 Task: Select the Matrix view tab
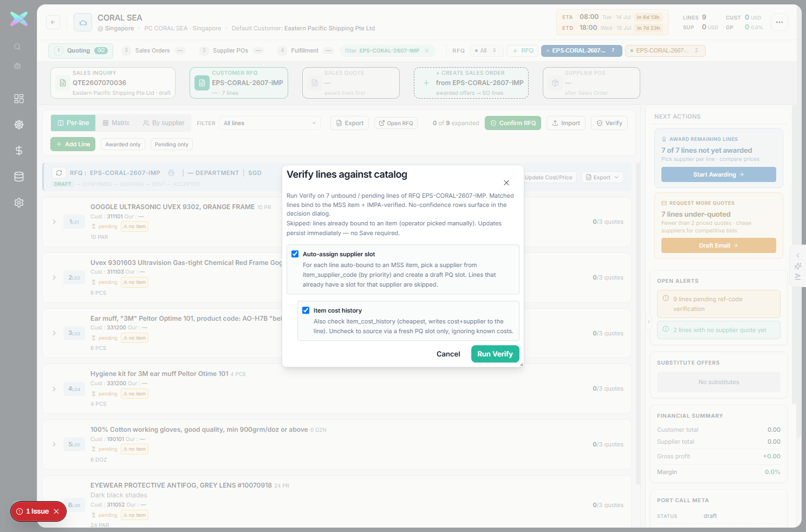tap(116, 123)
